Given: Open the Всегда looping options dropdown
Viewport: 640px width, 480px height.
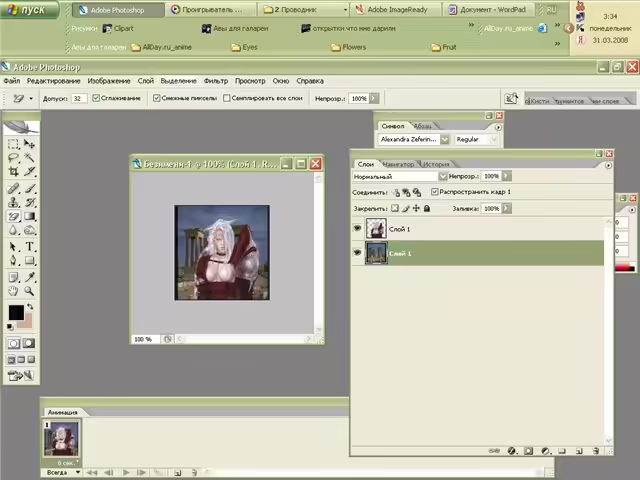Looking at the screenshot, I should [62, 472].
